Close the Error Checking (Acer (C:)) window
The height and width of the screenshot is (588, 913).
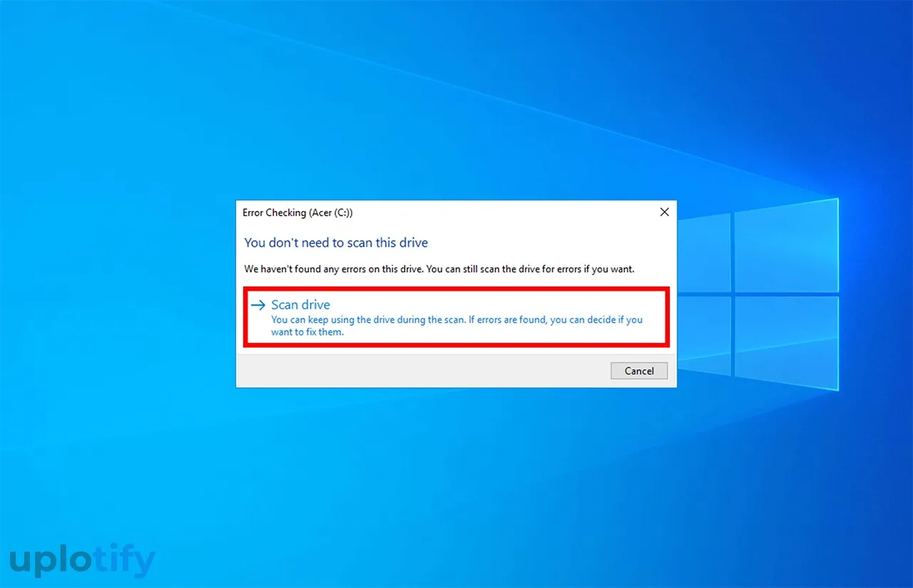tap(664, 212)
